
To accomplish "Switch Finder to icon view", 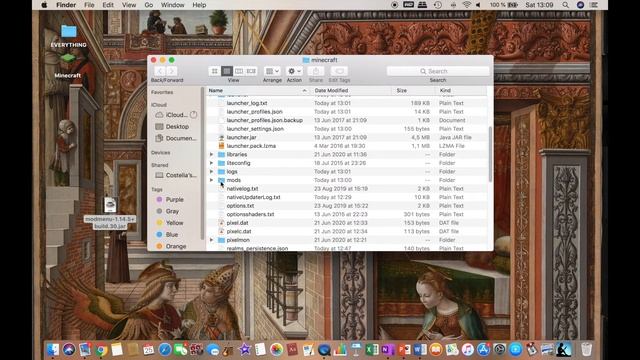I will coord(215,71).
